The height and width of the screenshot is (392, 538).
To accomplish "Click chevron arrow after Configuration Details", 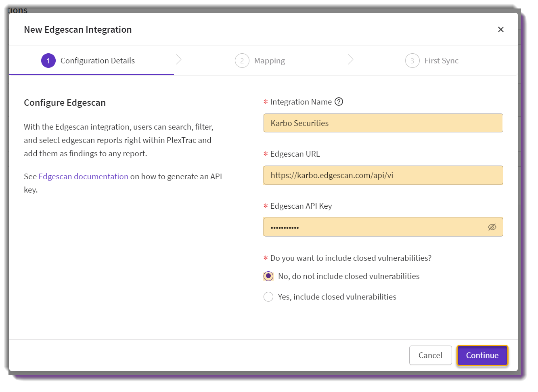I will 179,60.
